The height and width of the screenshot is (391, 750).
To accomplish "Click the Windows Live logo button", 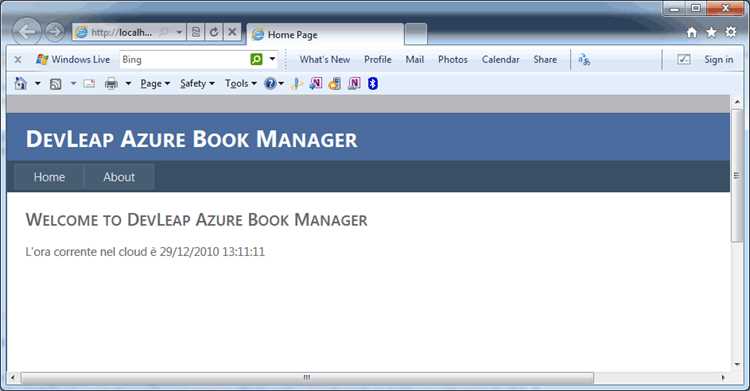I will coord(73,59).
